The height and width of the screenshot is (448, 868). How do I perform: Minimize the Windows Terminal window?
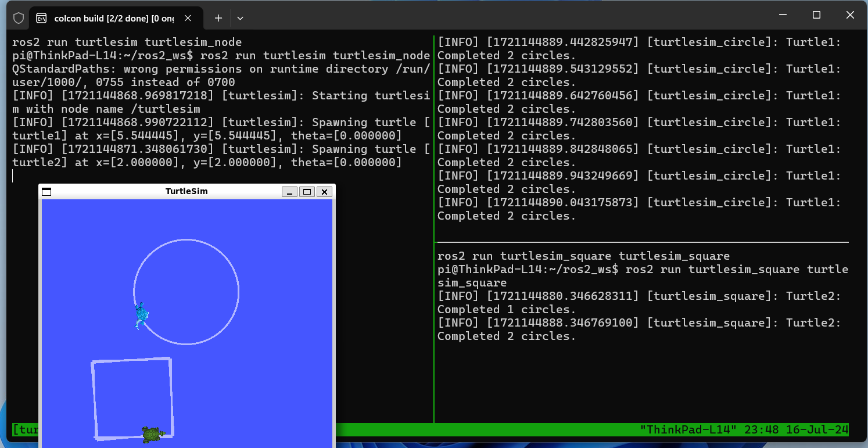click(x=783, y=15)
